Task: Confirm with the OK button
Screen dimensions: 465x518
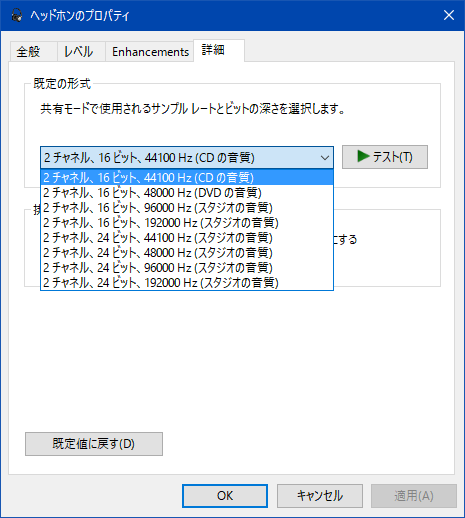Action: coord(225,496)
